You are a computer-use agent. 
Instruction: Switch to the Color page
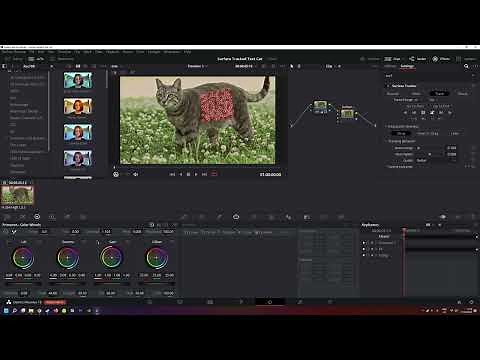[270, 302]
